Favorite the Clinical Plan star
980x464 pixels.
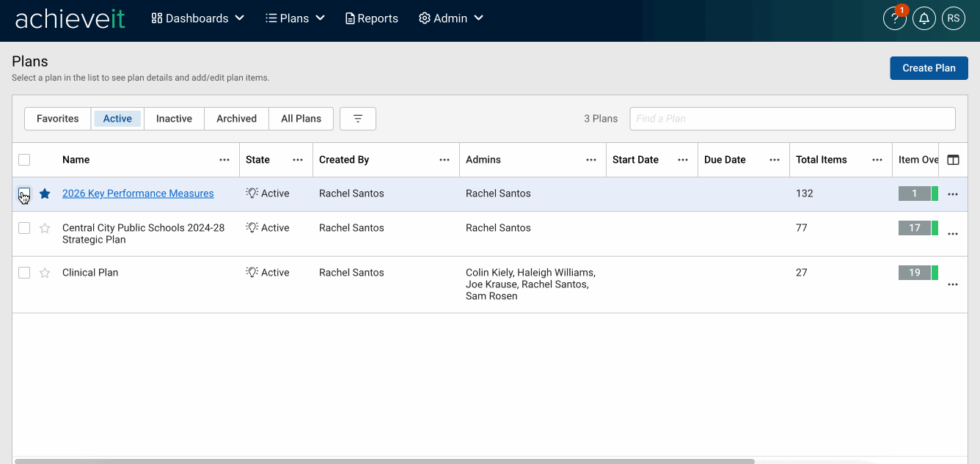[x=45, y=273]
